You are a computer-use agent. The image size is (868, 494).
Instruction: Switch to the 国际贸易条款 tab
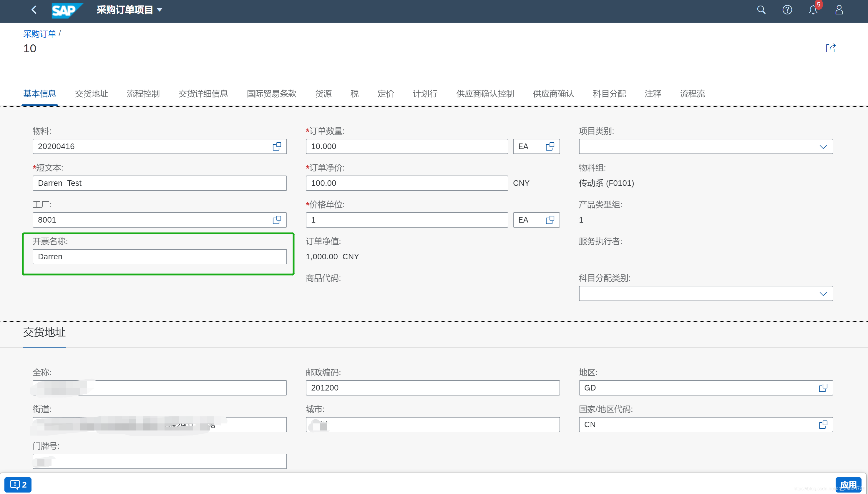271,94
